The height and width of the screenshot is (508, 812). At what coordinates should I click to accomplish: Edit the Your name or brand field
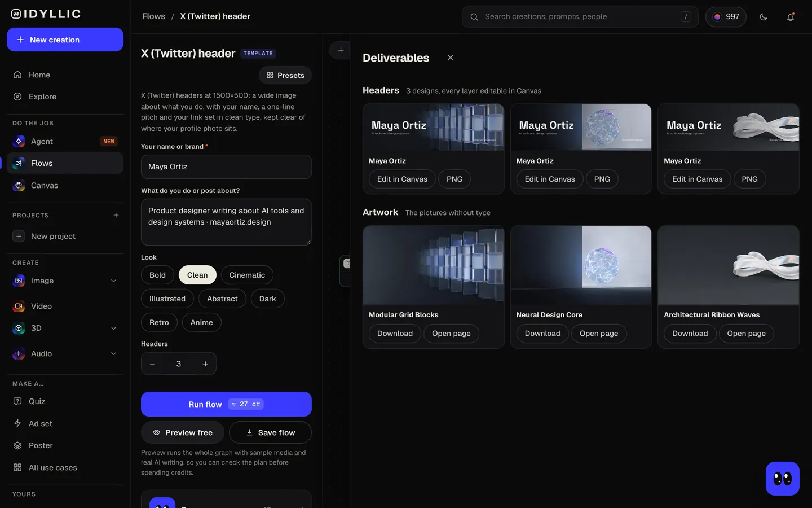pos(226,167)
